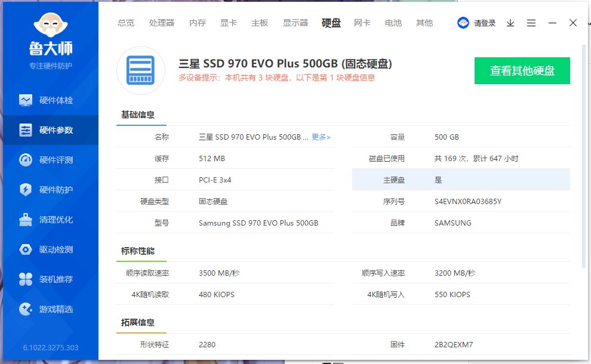
Task: Click the red 多设备提示 notice text
Action: click(276, 78)
